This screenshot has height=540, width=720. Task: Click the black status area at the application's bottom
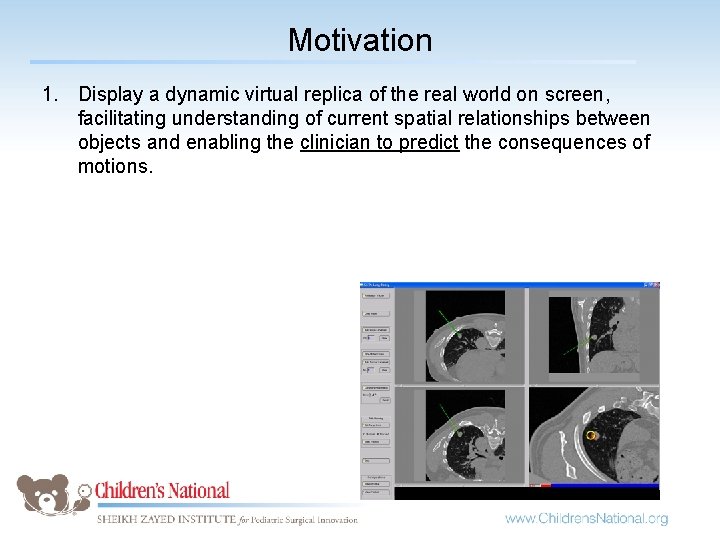[527, 494]
